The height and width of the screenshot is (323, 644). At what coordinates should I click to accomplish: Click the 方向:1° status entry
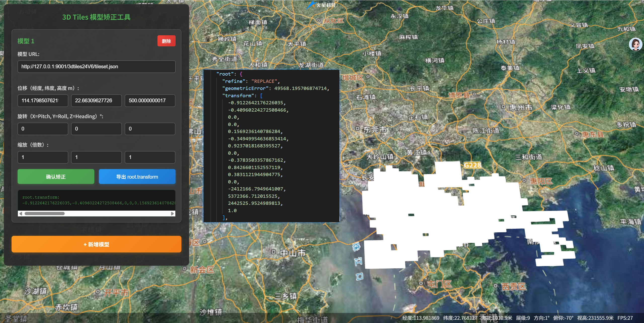(x=542, y=318)
